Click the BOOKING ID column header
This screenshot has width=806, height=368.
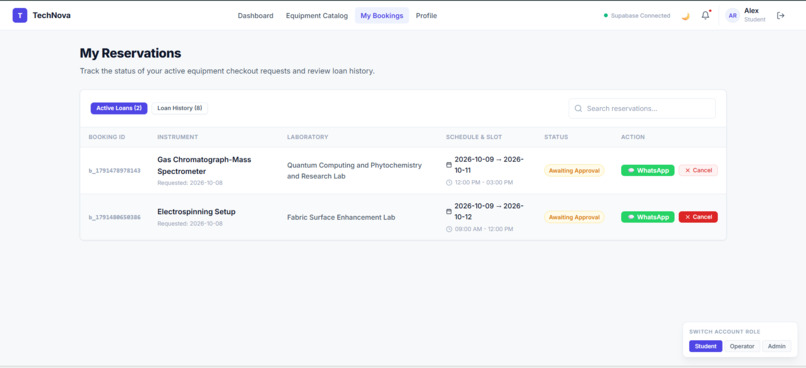(x=107, y=137)
